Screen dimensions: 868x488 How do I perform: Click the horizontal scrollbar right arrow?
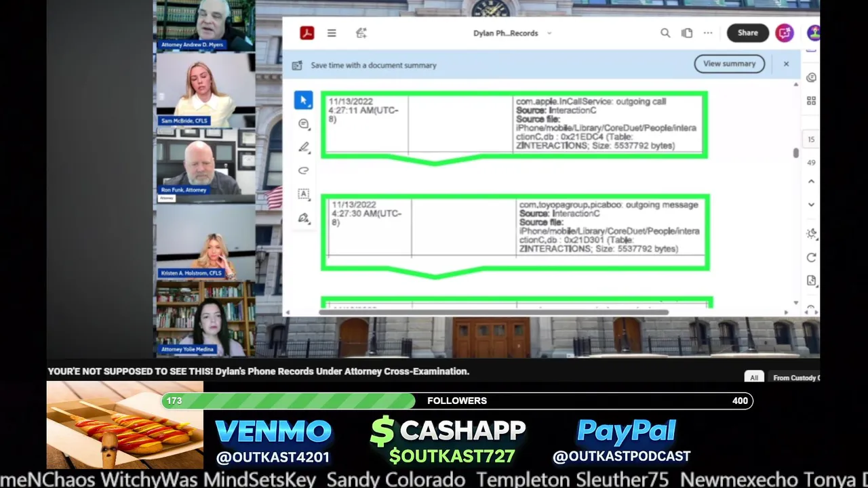point(787,312)
